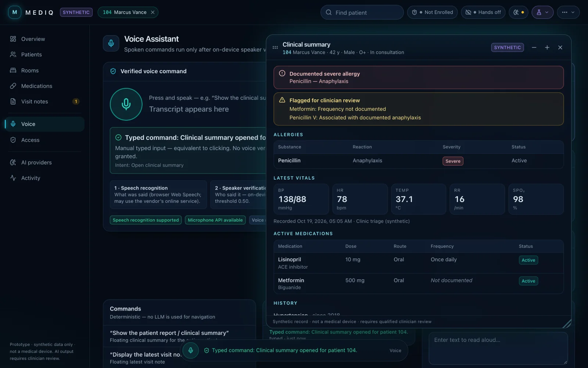
Task: Click the Speech recognition supported chip
Action: tap(146, 220)
